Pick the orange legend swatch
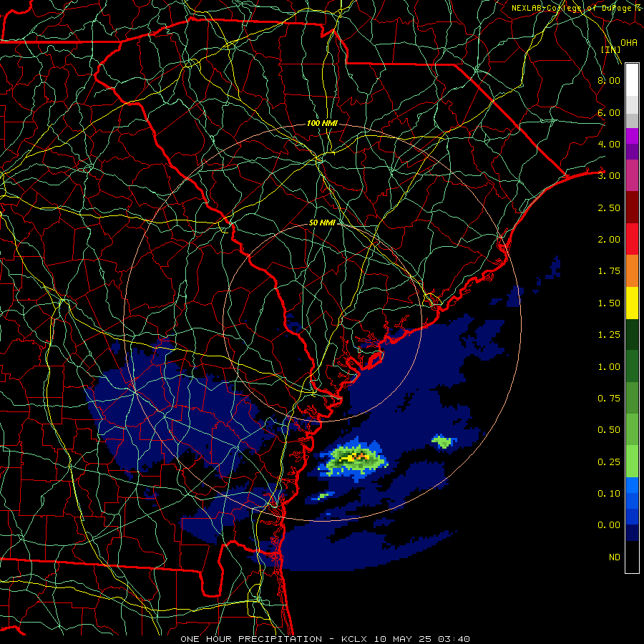Image resolution: width=644 pixels, height=644 pixels. click(632, 271)
